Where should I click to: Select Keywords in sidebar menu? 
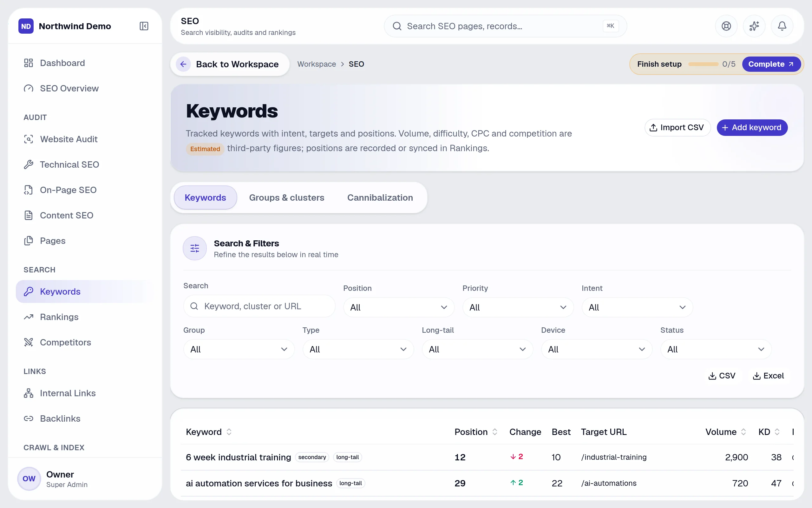click(85, 292)
